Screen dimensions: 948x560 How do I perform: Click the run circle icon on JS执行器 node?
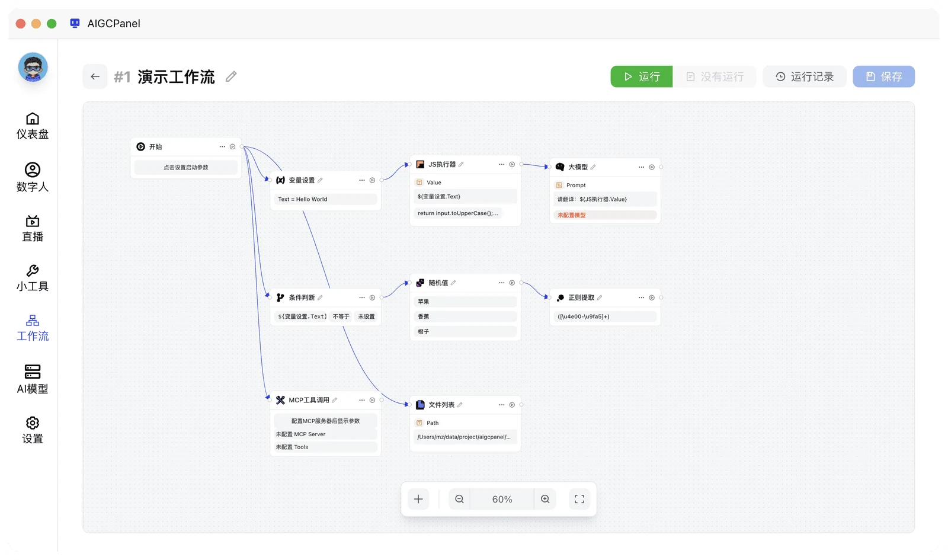point(512,164)
